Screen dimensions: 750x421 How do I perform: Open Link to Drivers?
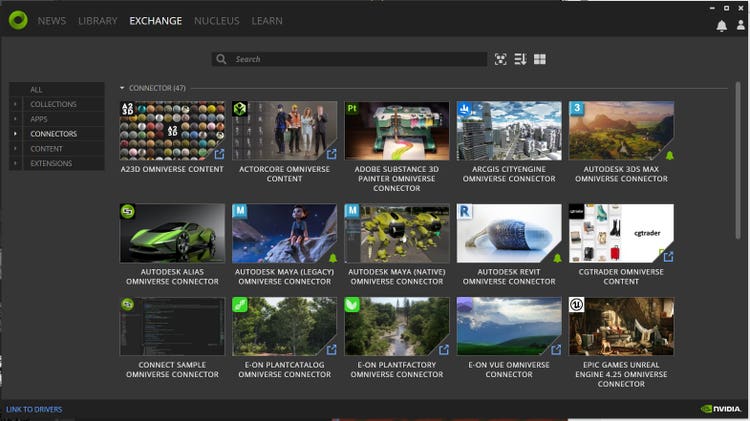(34, 410)
